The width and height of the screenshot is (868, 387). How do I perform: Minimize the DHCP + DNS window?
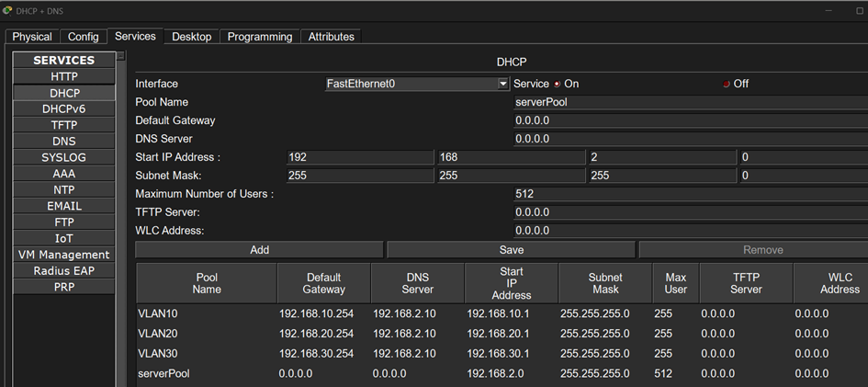coord(829,10)
